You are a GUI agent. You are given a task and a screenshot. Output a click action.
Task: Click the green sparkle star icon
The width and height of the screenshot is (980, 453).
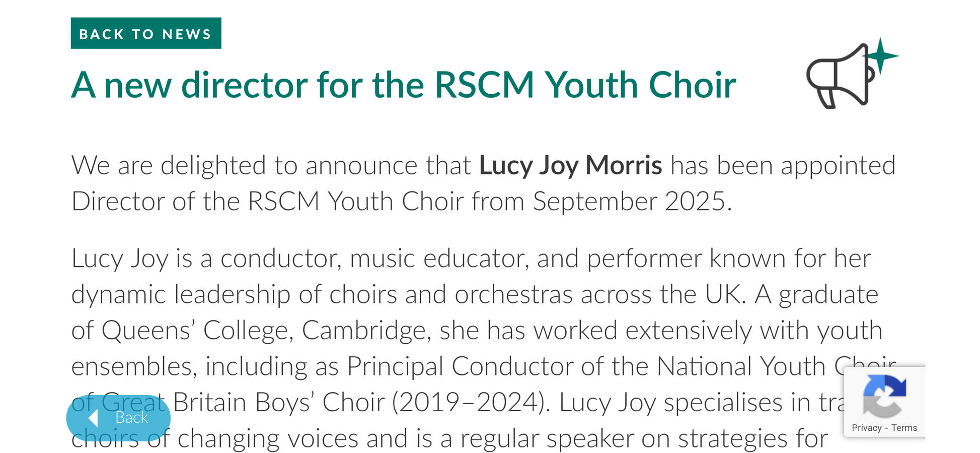(881, 55)
